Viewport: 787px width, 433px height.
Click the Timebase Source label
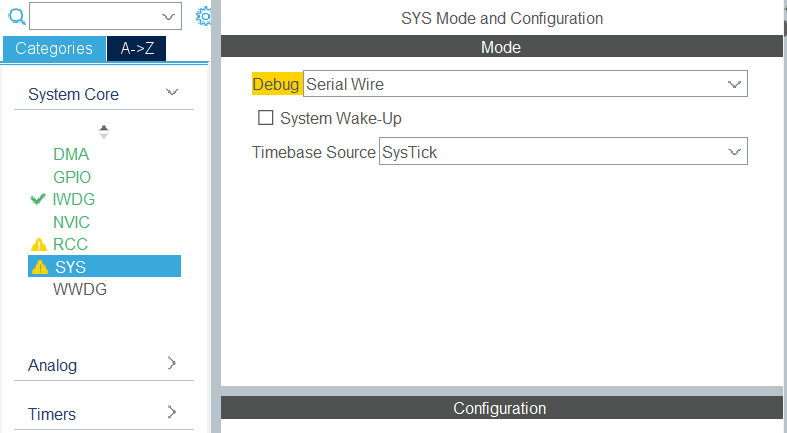tap(314, 152)
